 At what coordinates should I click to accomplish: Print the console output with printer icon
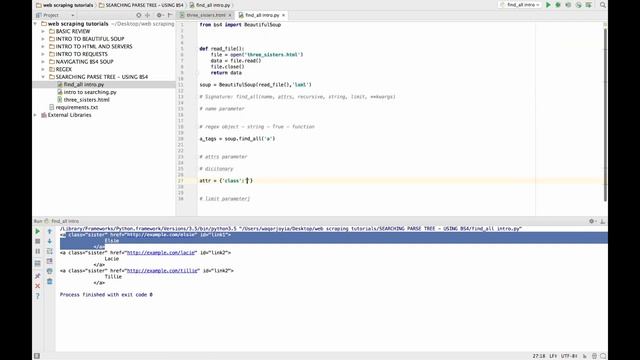(x=50, y=271)
